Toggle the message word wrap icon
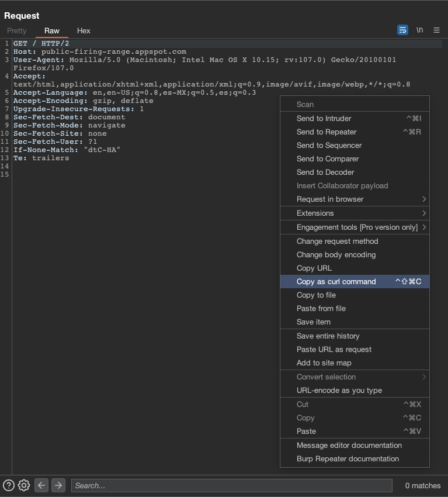This screenshot has width=448, height=497. pyautogui.click(x=402, y=30)
